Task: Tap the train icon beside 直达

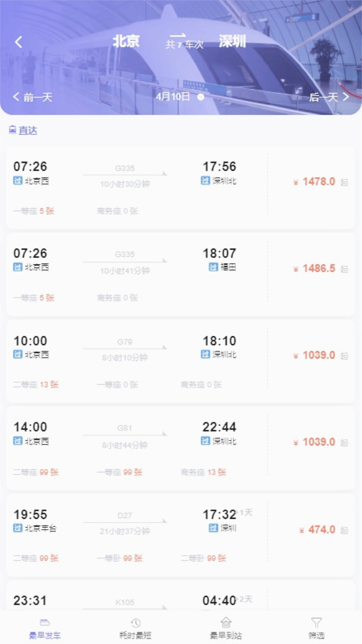Action: [x=12, y=130]
